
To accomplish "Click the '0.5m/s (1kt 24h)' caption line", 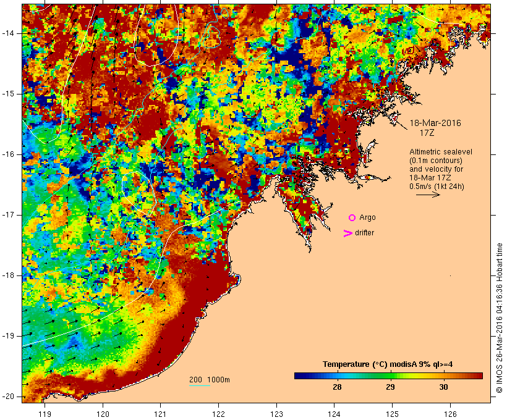I will pos(437,187).
